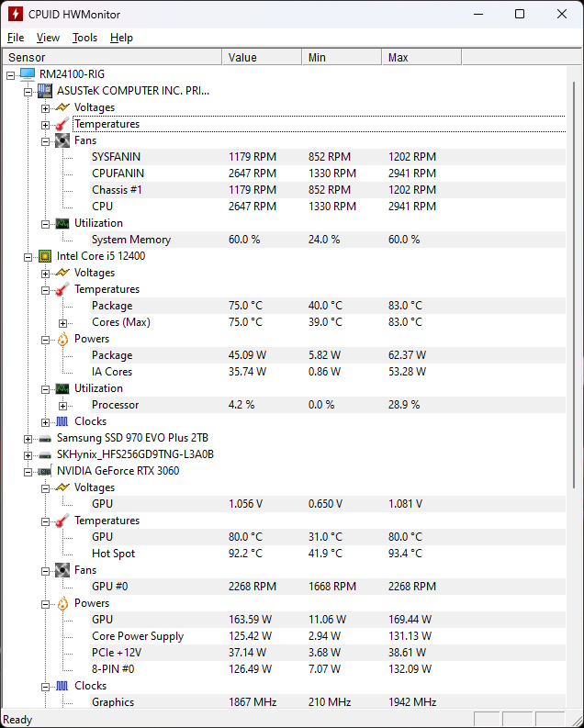Expand the motherboard Voltages node
This screenshot has height=728, width=584.
(46, 108)
